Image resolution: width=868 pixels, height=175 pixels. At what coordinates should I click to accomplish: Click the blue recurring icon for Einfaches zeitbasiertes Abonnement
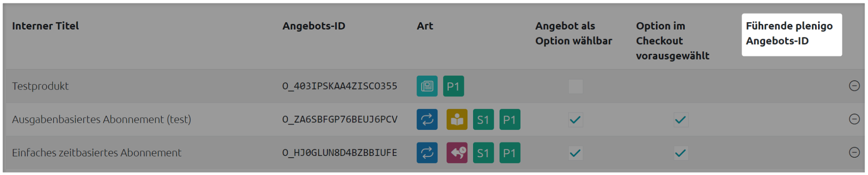(x=427, y=153)
